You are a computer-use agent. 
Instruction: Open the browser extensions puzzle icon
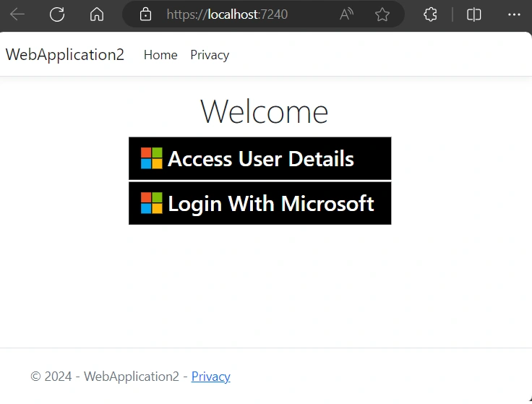tap(431, 14)
